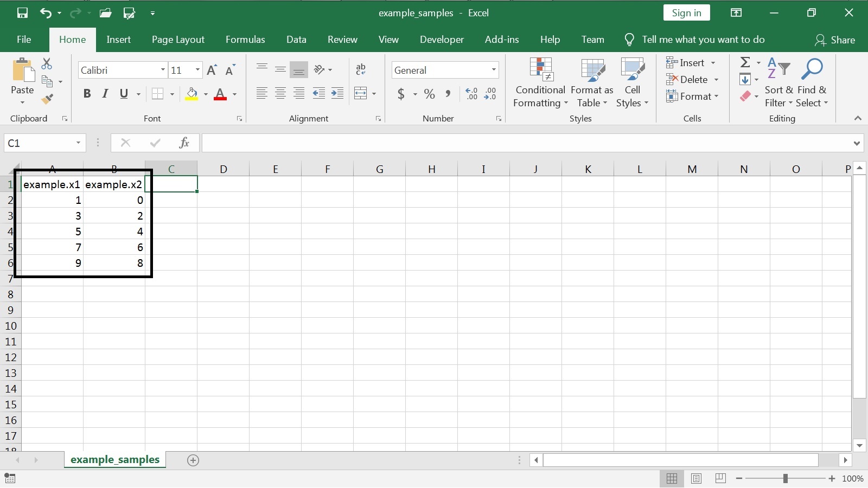Screen dimensions: 868x488
Task: Select the Italic formatting icon
Action: [x=105, y=93]
